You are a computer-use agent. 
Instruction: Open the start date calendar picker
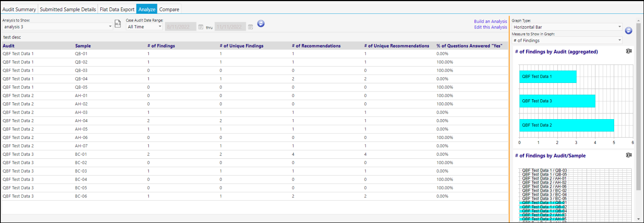pos(201,27)
